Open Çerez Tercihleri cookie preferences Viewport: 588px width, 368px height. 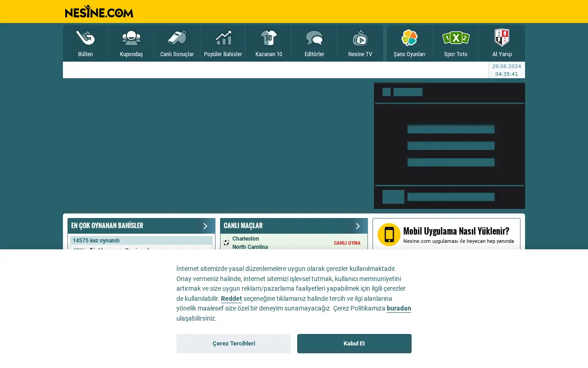[x=234, y=344]
